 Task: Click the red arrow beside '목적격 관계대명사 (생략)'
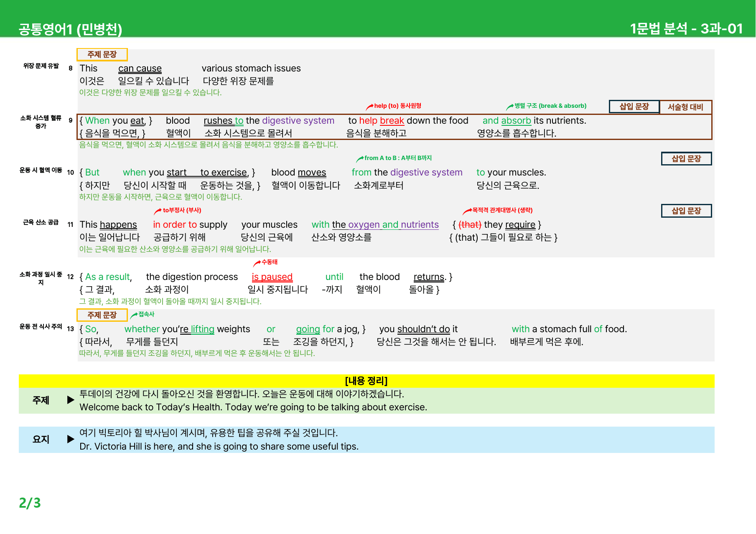click(467, 211)
